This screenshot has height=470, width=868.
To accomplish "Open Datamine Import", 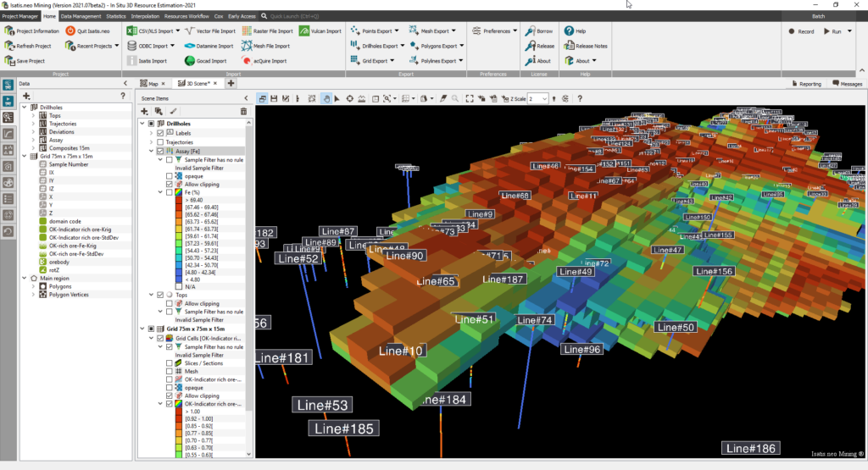I will tap(209, 46).
